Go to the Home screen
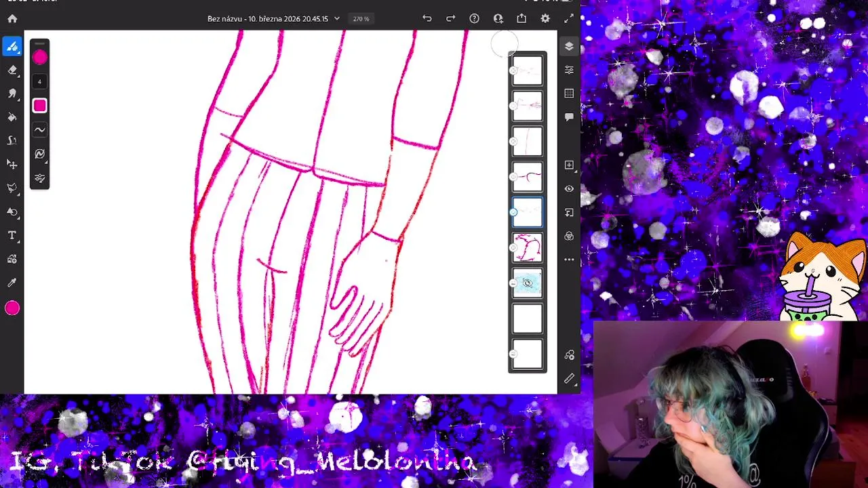This screenshot has width=868, height=488. tap(12, 19)
